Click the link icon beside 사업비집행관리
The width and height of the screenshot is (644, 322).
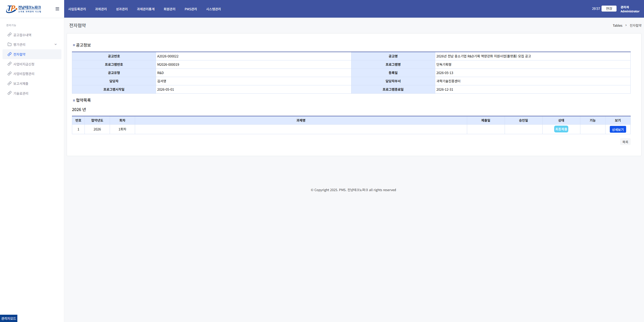point(10,74)
